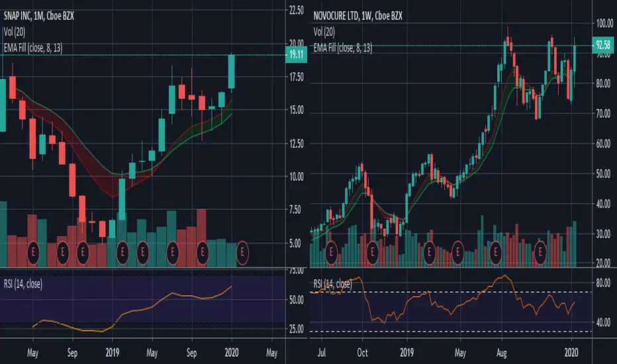Click the Novocure earnings marker nearest the Oct label
This screenshot has height=364, width=617.
pos(373,252)
